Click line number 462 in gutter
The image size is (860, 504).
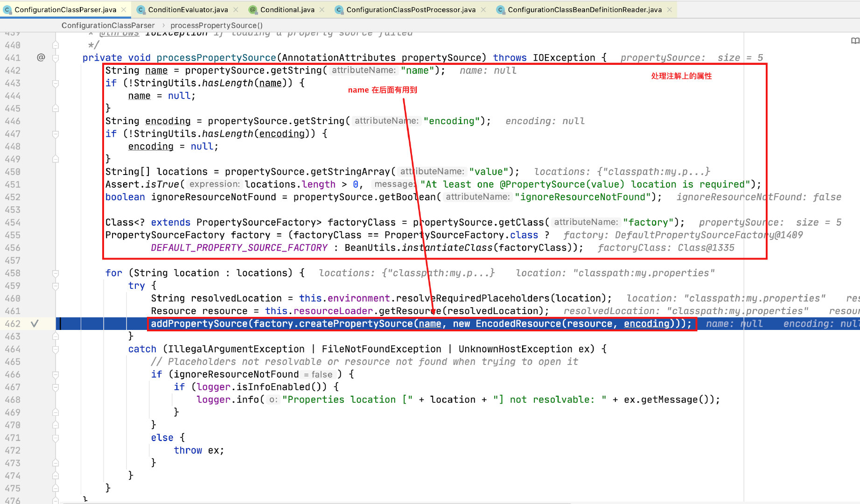point(13,323)
